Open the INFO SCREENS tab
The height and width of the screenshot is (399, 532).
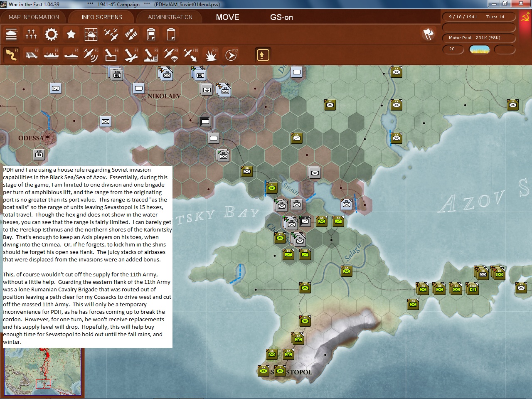(102, 17)
